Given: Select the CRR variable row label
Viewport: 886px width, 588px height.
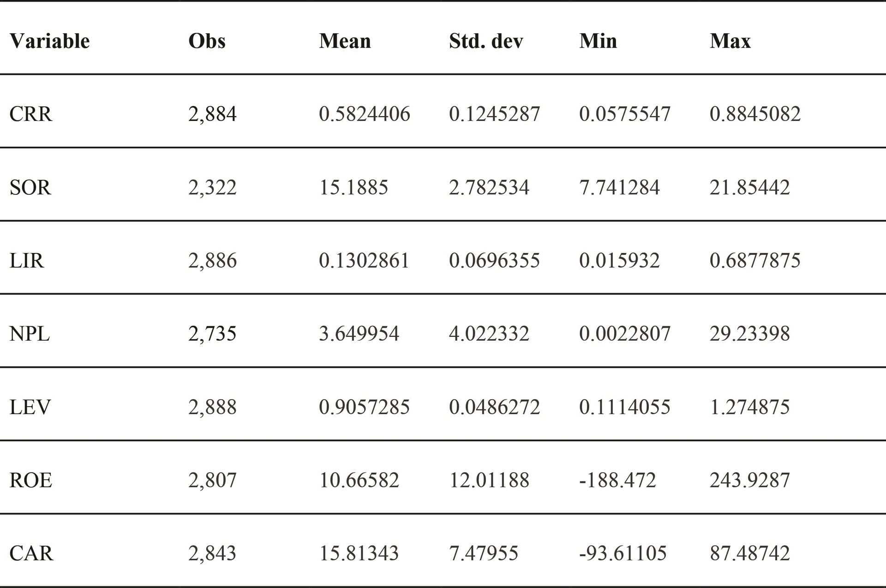Looking at the screenshot, I should click(x=30, y=114).
